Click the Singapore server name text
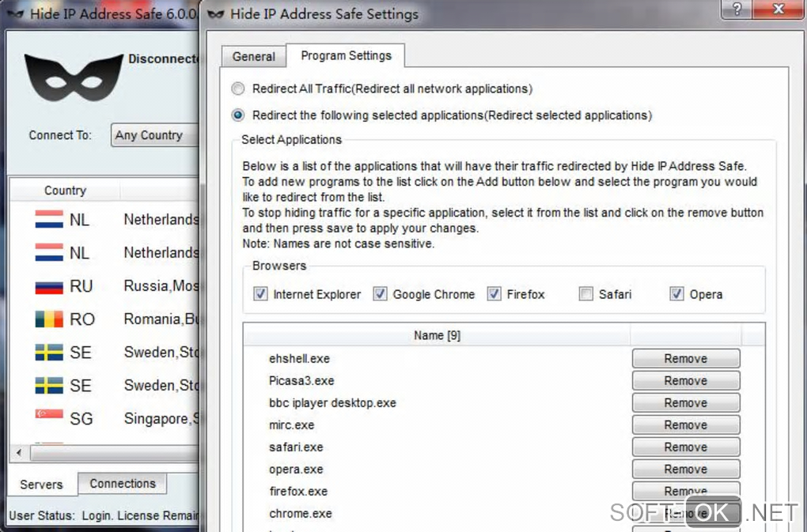The image size is (807, 532). (x=161, y=418)
